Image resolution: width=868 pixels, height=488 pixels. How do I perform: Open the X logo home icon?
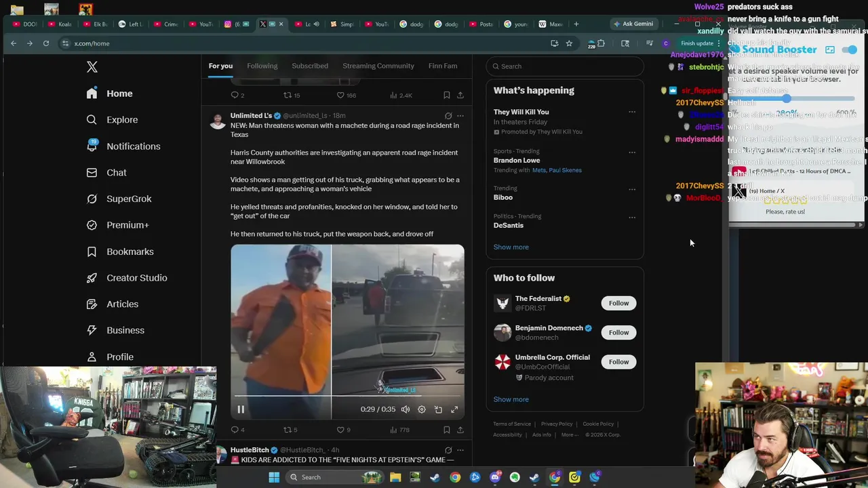coord(92,66)
